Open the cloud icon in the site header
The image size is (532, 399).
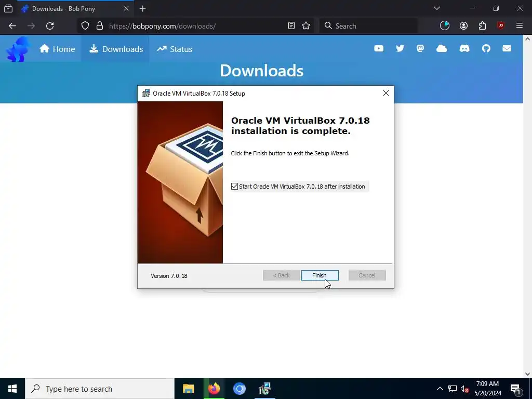pyautogui.click(x=442, y=48)
